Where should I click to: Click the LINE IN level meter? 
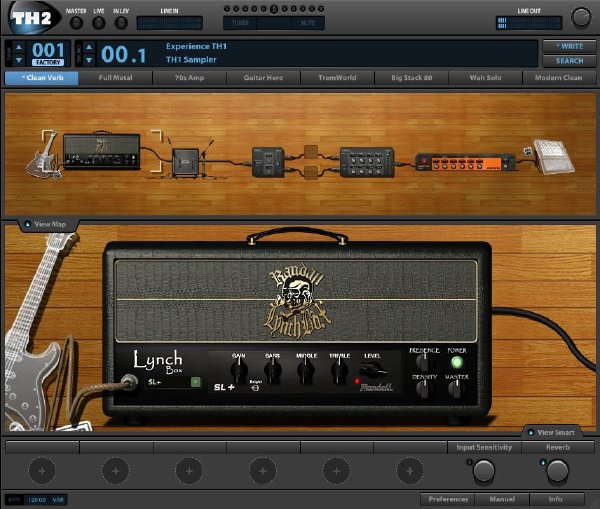pos(170,23)
